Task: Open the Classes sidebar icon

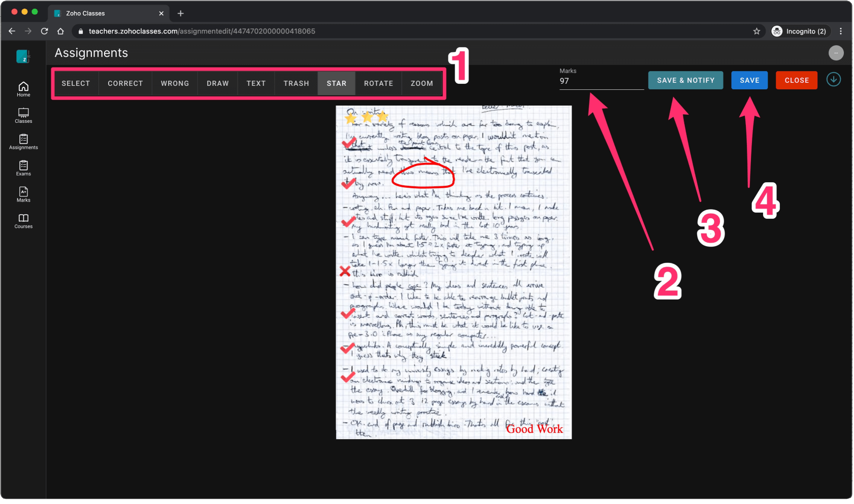Action: [23, 116]
